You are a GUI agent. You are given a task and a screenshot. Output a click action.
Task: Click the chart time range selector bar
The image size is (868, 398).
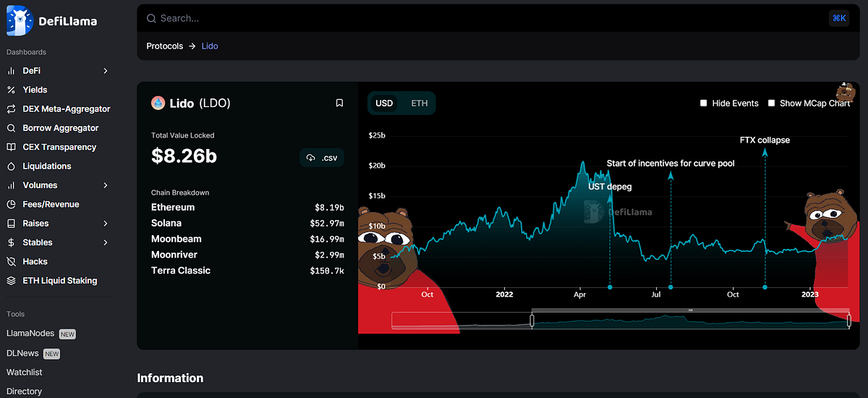click(x=691, y=310)
